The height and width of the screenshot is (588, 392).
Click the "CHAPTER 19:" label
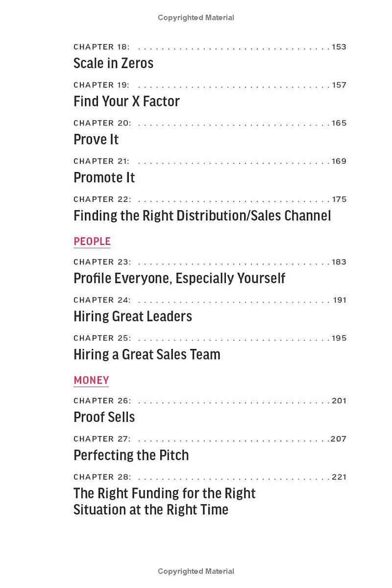click(101, 85)
